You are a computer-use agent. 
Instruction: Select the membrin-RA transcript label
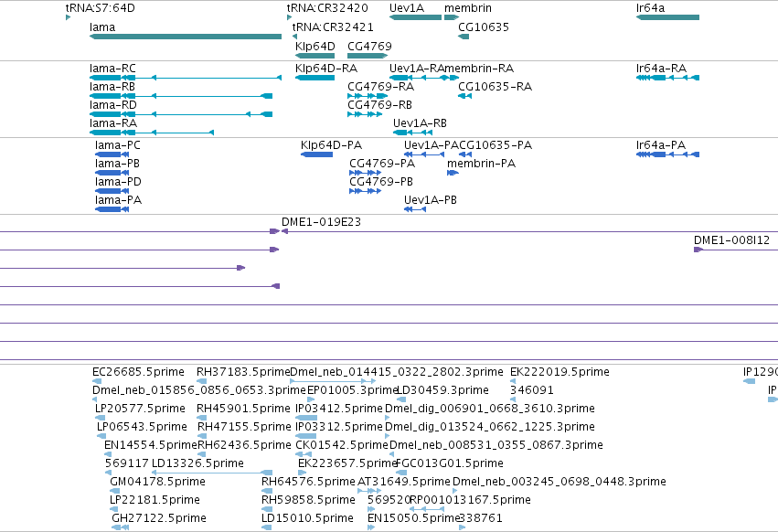[479, 69]
